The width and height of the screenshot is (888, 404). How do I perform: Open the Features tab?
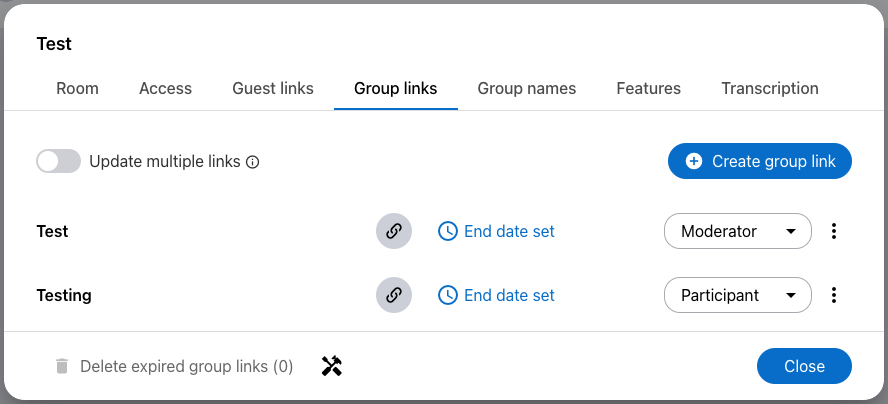648,88
